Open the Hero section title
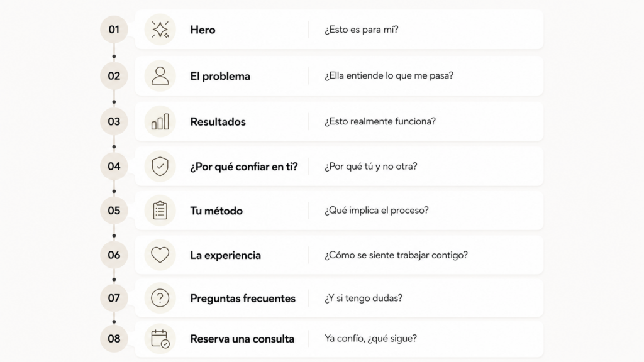The image size is (644, 362). click(203, 30)
